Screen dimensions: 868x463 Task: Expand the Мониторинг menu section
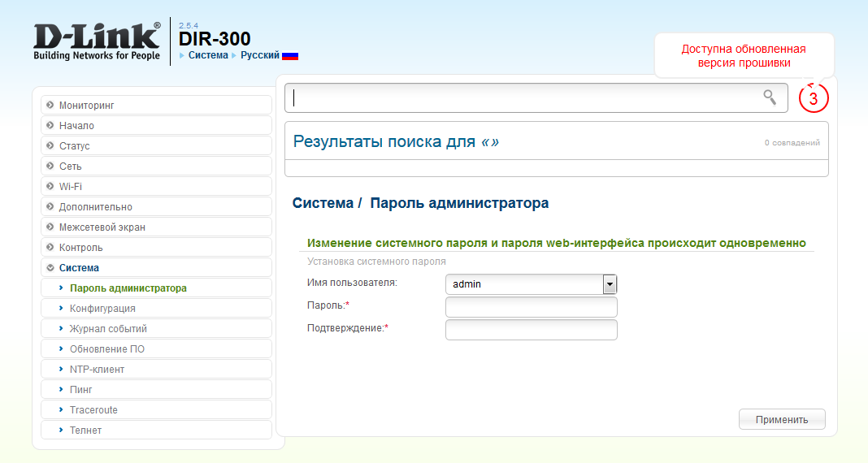coord(156,105)
